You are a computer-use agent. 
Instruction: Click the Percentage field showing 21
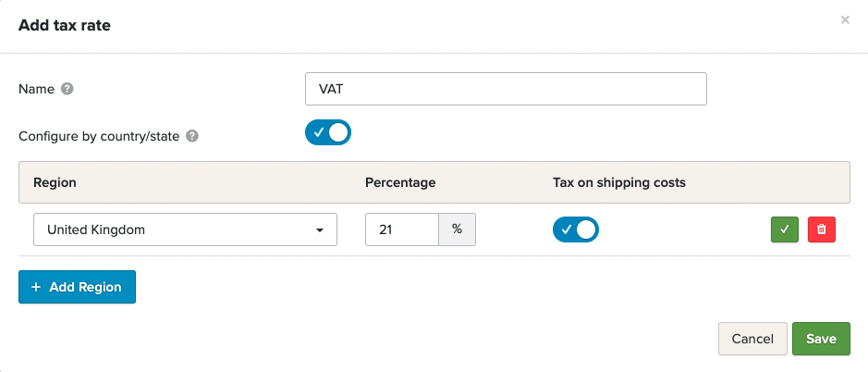click(x=401, y=229)
